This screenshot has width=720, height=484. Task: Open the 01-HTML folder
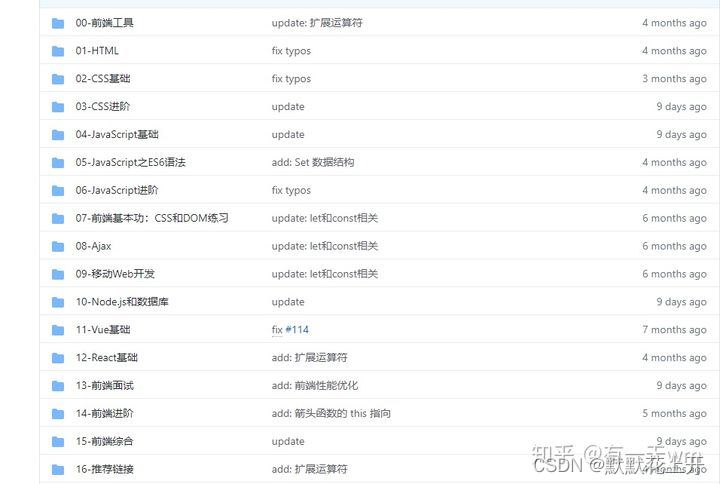[x=97, y=51]
